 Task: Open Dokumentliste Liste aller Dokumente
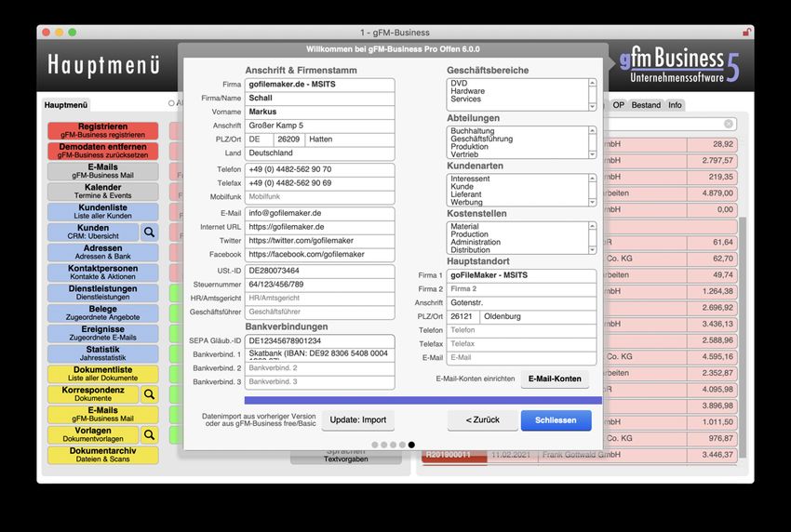103,374
